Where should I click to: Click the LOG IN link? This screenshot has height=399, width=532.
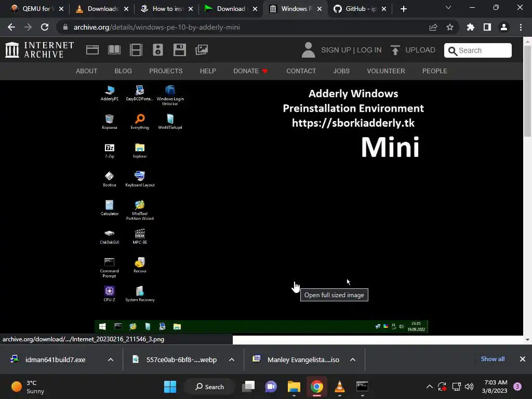(x=369, y=50)
